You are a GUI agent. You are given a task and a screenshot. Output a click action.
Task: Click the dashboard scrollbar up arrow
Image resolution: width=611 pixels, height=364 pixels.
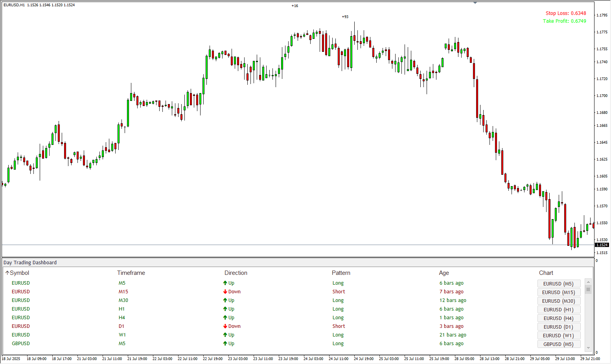(x=588, y=282)
